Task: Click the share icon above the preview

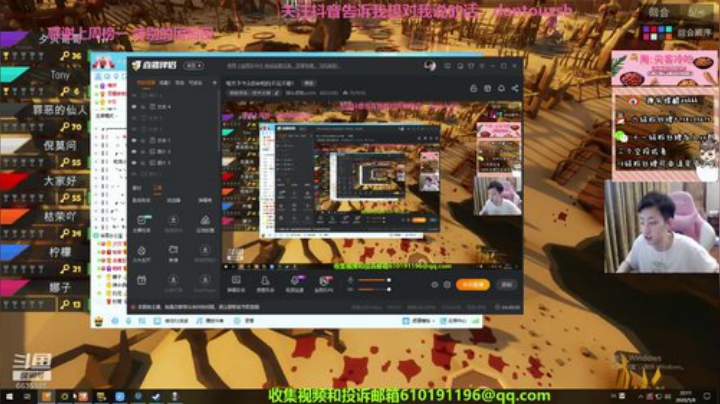Action: tap(515, 88)
